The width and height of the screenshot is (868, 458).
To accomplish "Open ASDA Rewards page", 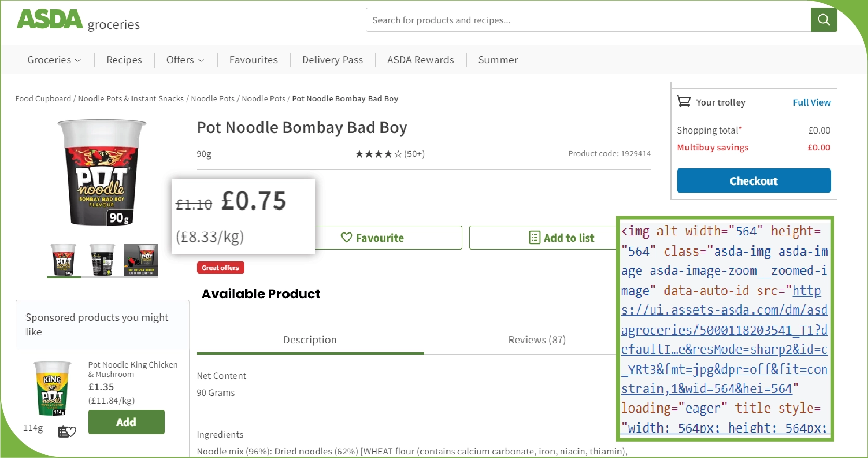I will 420,60.
